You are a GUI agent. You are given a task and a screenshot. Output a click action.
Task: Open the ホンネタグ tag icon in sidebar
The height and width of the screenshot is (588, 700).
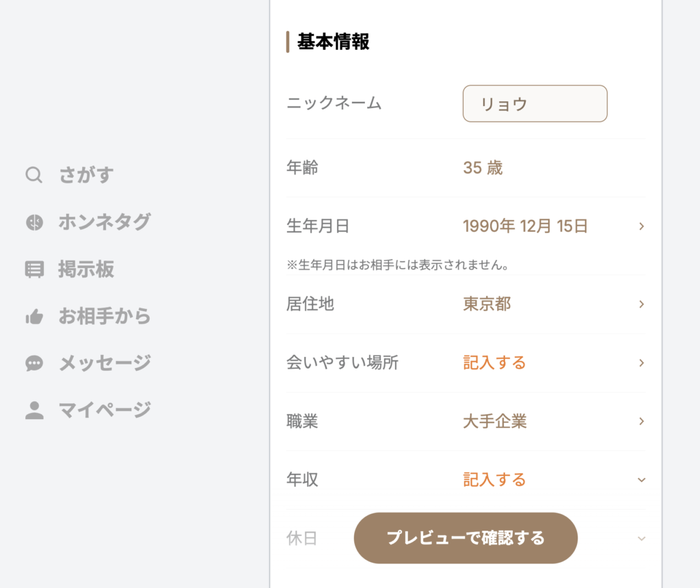pyautogui.click(x=34, y=222)
